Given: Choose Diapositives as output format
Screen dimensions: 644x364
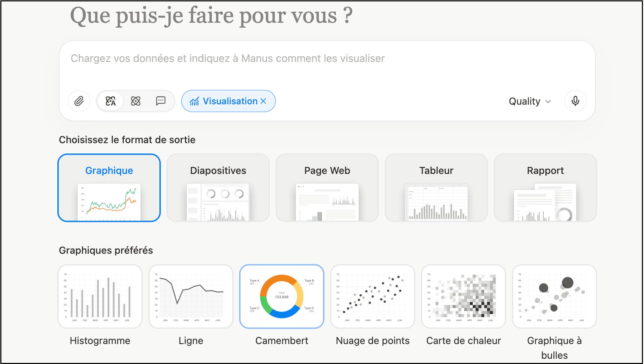Looking at the screenshot, I should pyautogui.click(x=218, y=188).
